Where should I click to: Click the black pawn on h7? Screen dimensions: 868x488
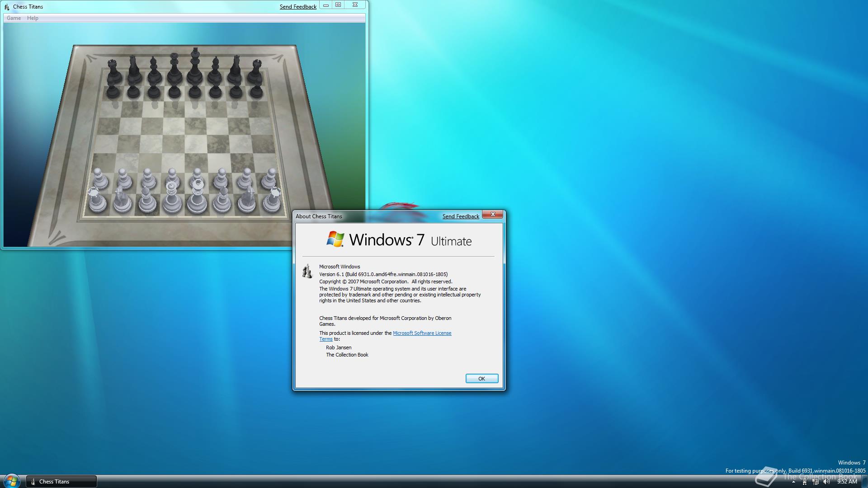256,91
